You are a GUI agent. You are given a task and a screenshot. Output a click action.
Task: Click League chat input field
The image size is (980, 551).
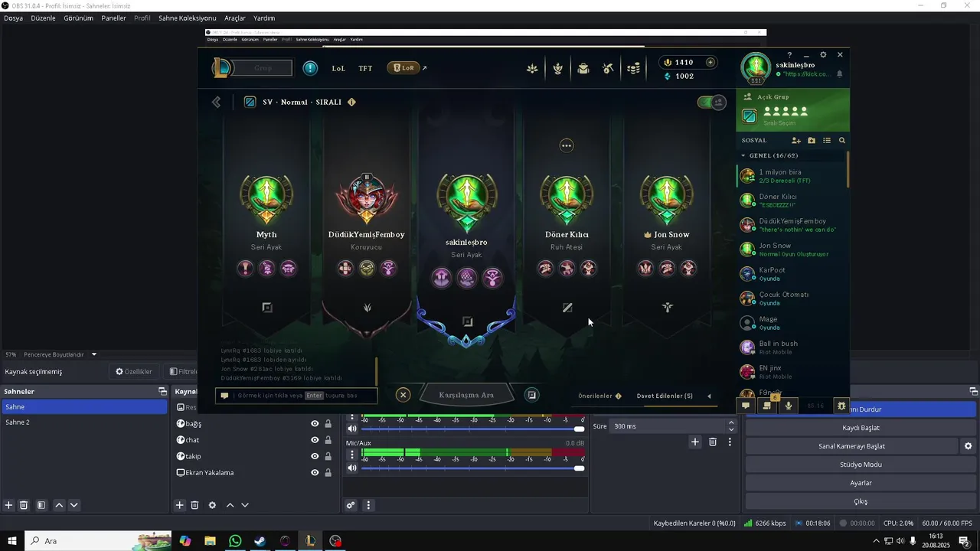click(x=296, y=396)
